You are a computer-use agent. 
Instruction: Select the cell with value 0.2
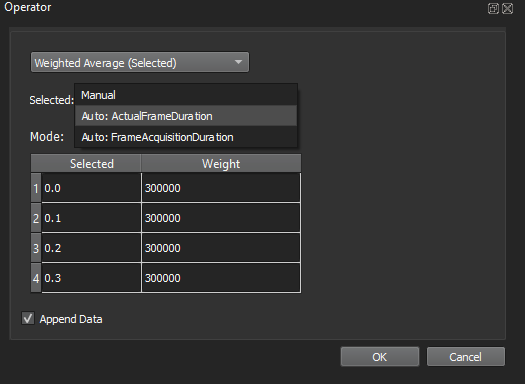click(x=91, y=248)
